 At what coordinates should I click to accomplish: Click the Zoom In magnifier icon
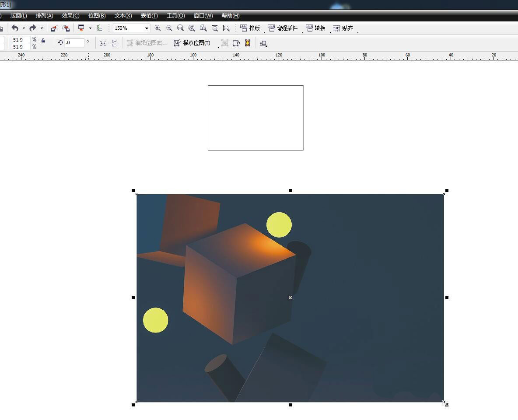[157, 28]
